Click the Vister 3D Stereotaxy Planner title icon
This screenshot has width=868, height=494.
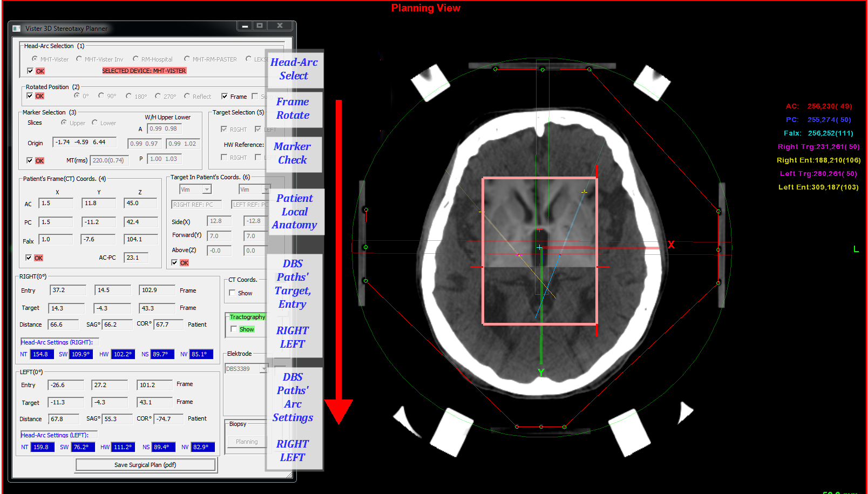(17, 28)
